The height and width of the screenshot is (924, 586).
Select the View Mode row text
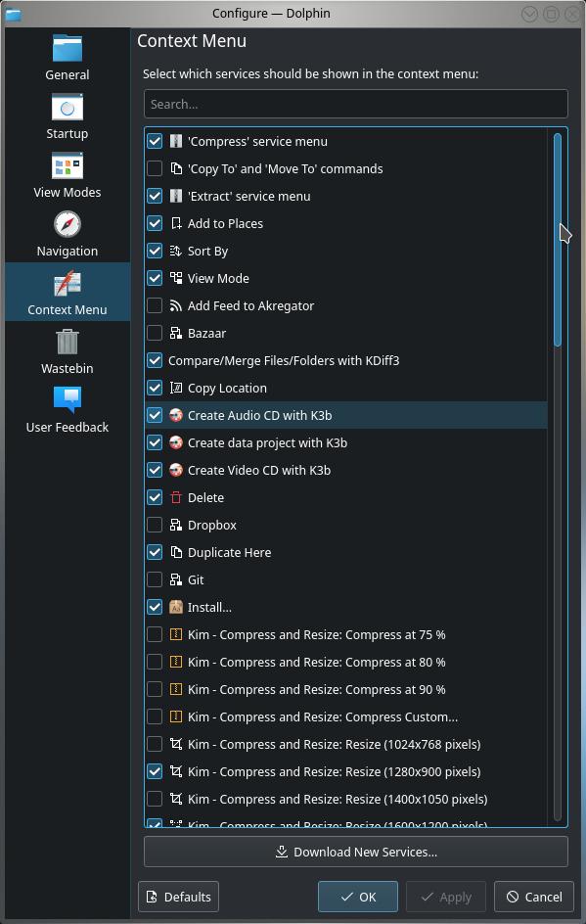[218, 278]
